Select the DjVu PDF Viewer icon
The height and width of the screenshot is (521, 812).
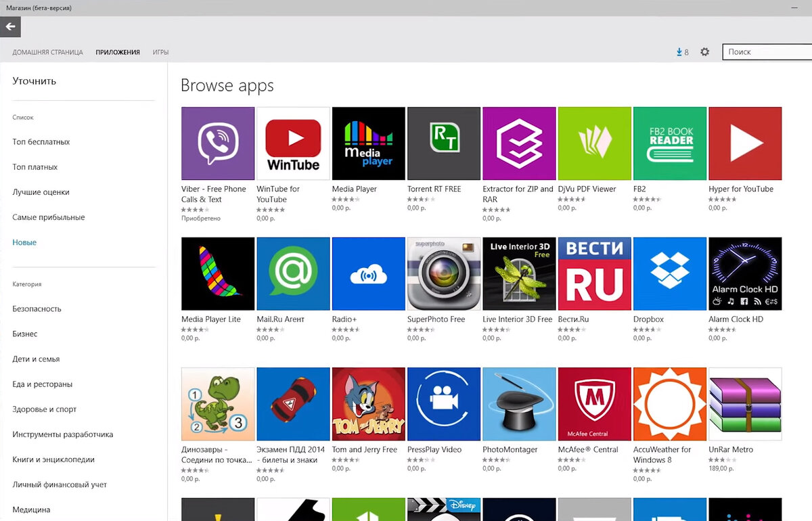click(x=595, y=143)
